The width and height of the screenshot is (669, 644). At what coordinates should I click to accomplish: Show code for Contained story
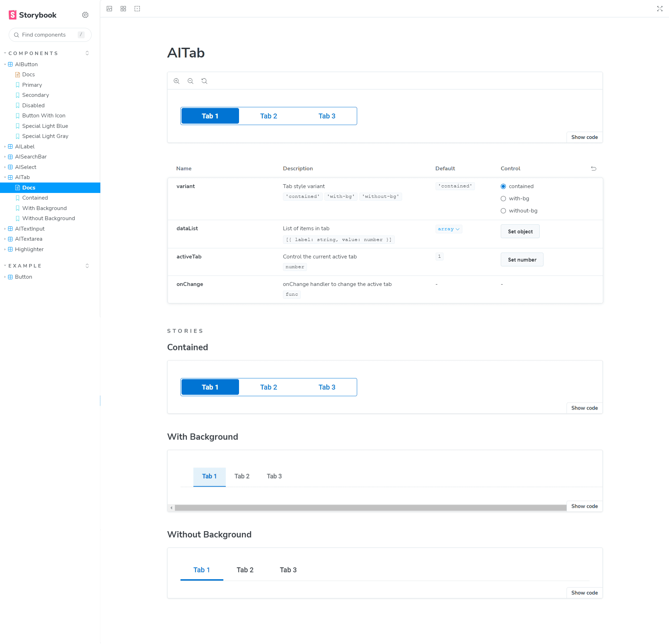(585, 408)
